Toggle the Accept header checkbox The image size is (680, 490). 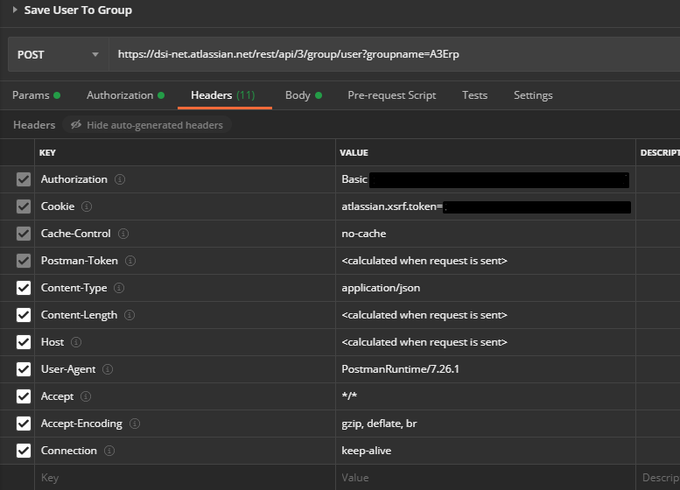pos(23,396)
